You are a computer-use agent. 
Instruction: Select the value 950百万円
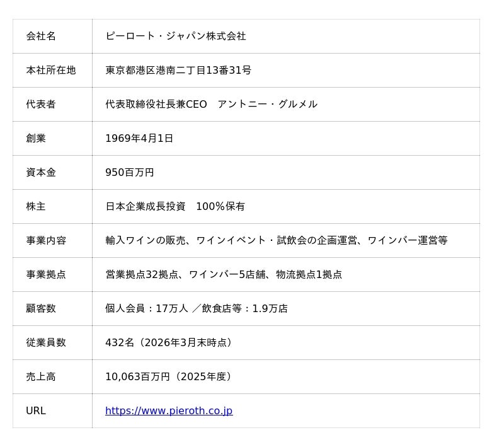130,172
